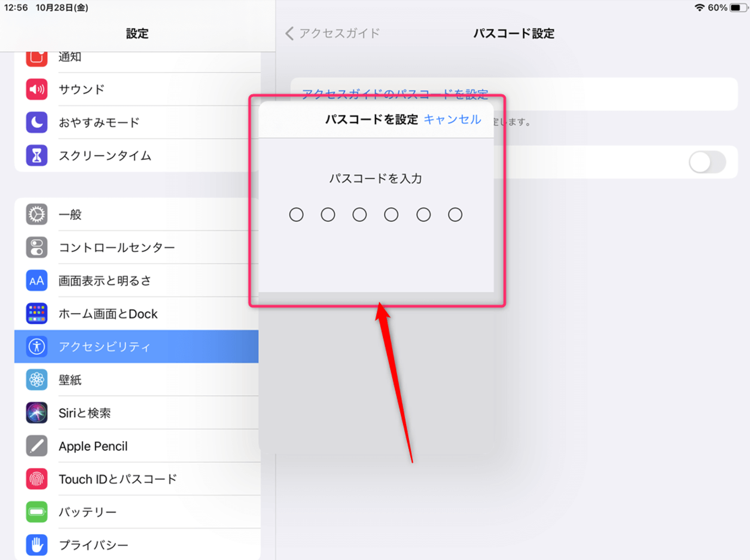This screenshot has width=750, height=560.
Task: Tap the おやすみモード moon icon
Action: tap(37, 122)
